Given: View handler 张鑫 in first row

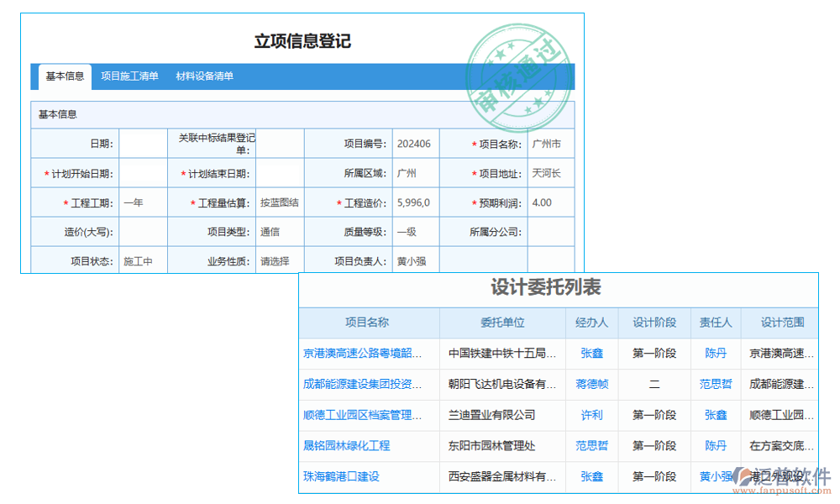Looking at the screenshot, I should coord(591,353).
